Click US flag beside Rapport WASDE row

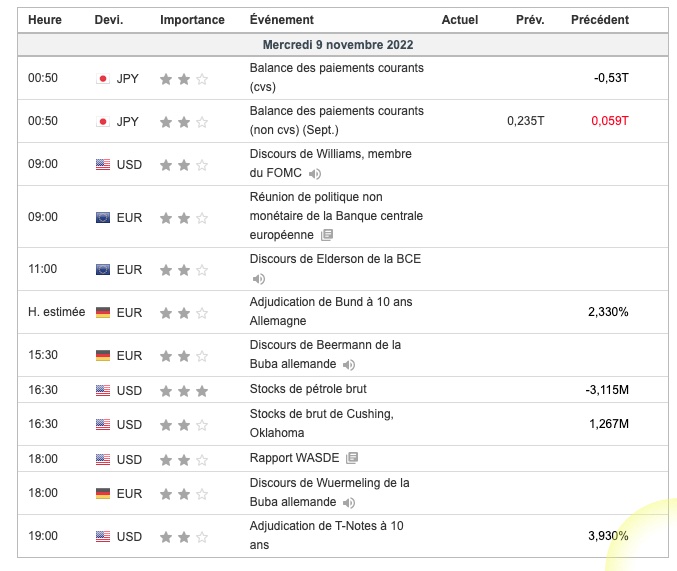[103, 459]
